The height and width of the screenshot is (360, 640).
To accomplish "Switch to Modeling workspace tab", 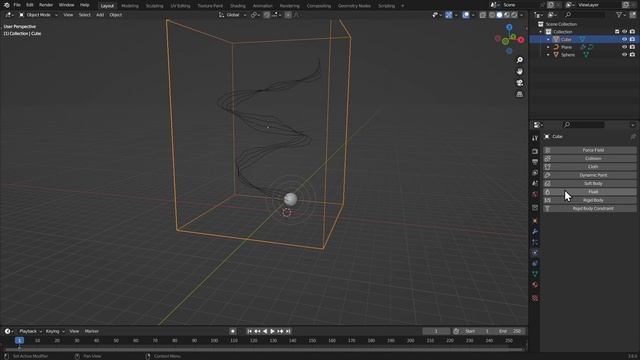I will click(130, 6).
